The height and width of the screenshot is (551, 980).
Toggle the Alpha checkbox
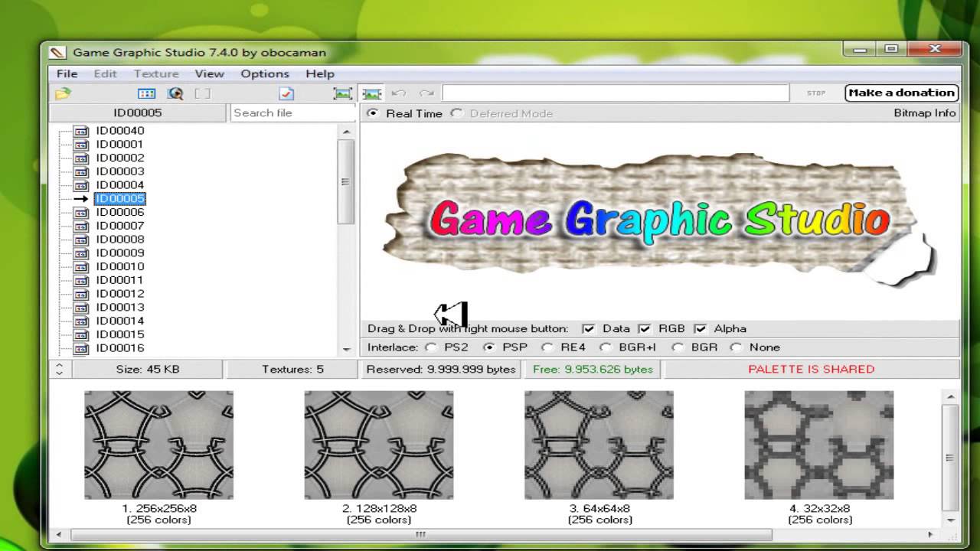[x=700, y=329]
